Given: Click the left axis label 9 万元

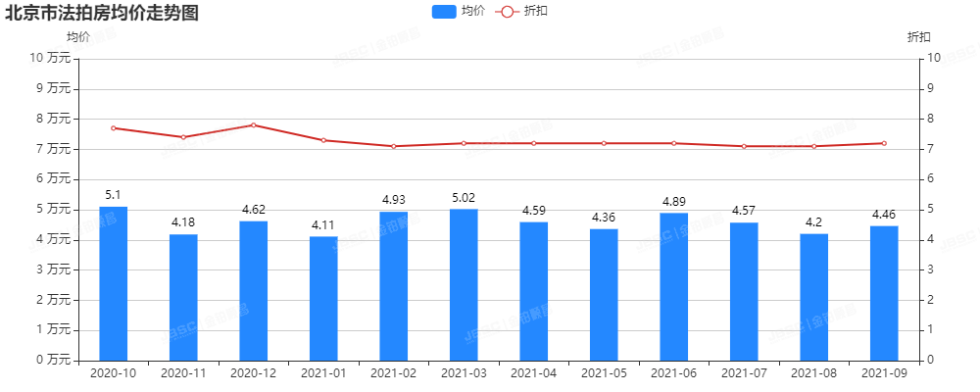Looking at the screenshot, I should tap(53, 88).
